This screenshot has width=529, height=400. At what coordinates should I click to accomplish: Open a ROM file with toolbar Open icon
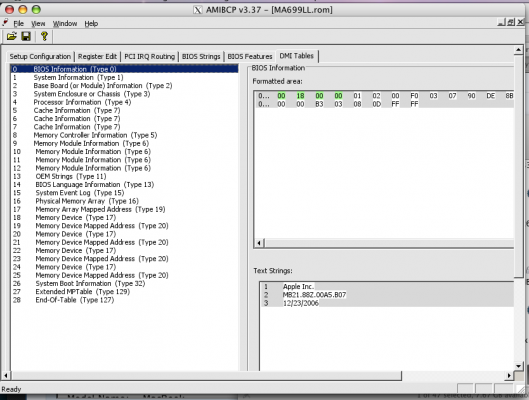coord(11,36)
